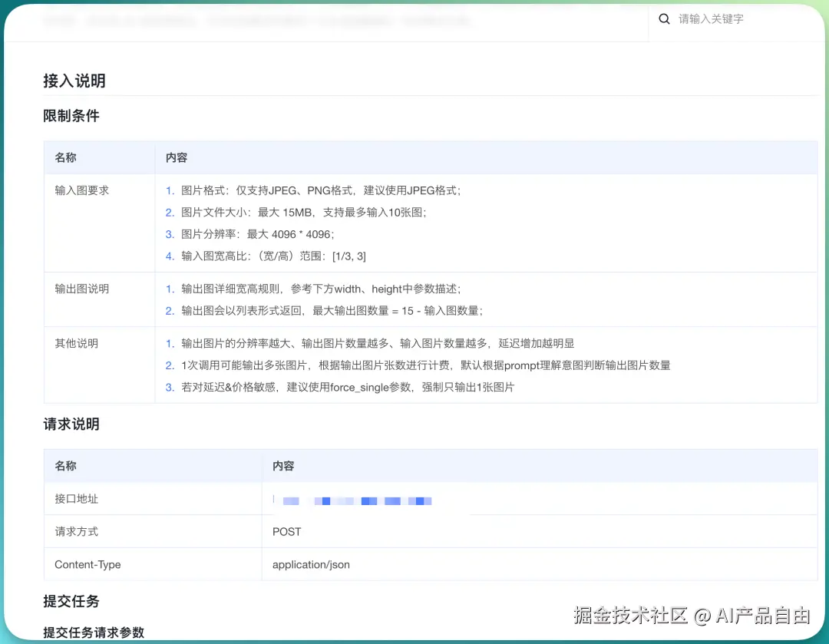Click the search magnifier icon

(x=664, y=18)
